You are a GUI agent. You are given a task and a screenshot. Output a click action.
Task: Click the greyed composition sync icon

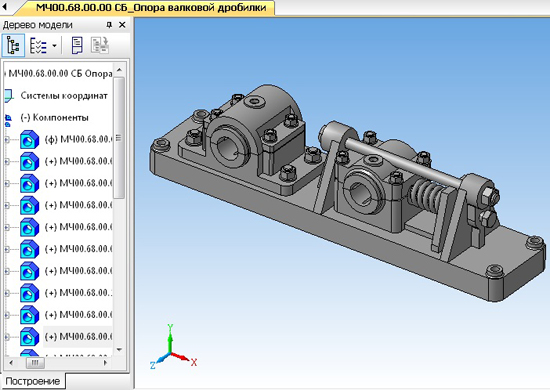point(100,46)
